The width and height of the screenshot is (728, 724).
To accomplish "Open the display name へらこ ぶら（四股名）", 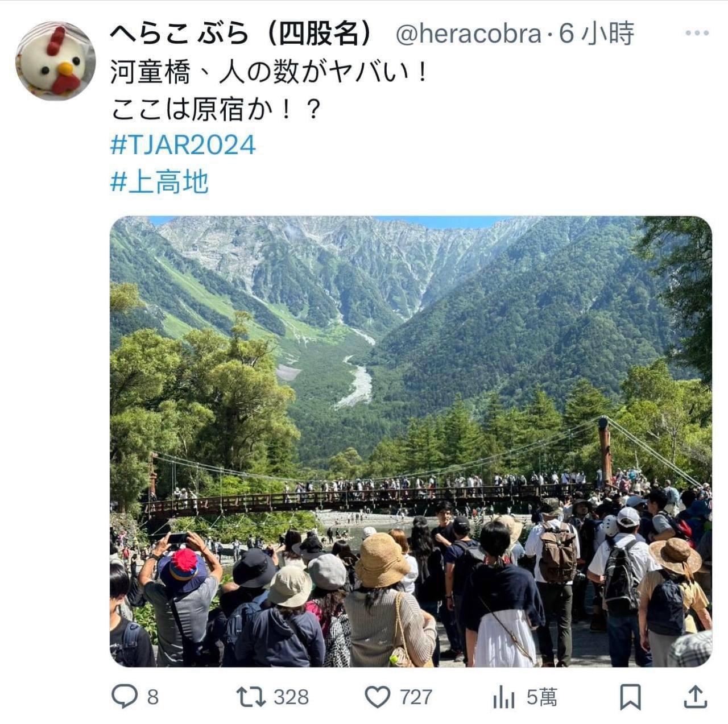I will (x=241, y=34).
